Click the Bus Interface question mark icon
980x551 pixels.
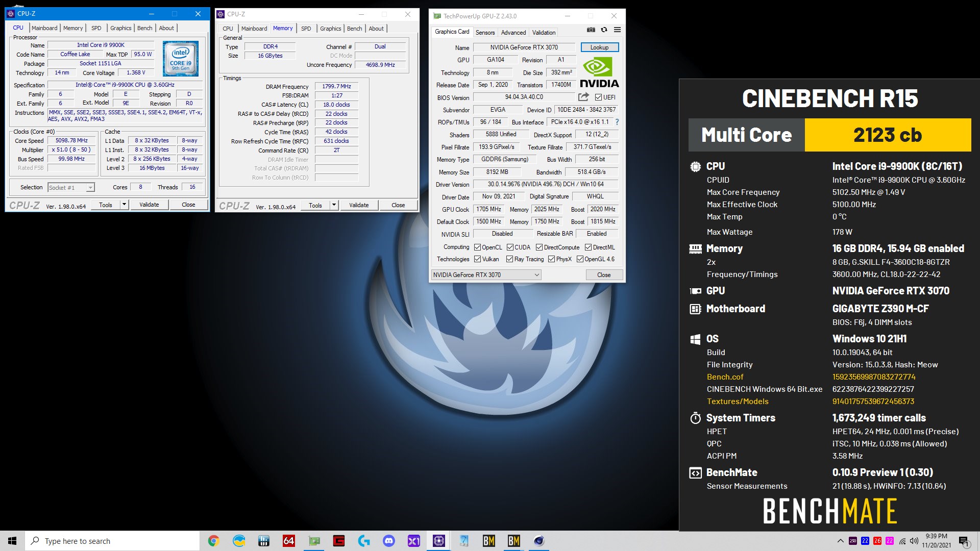click(617, 122)
